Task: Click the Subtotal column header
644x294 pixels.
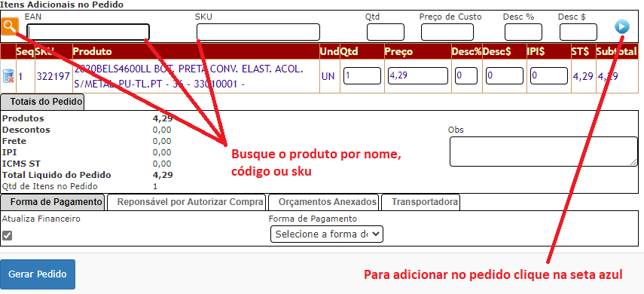Action: pos(617,52)
